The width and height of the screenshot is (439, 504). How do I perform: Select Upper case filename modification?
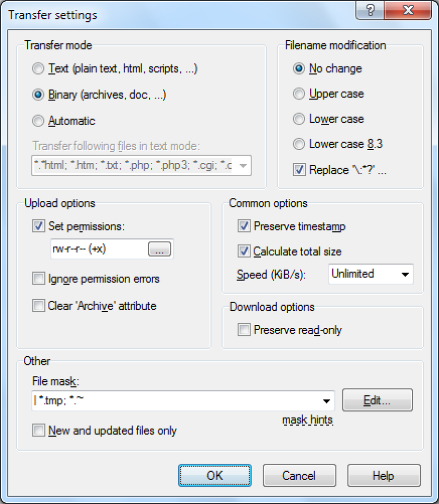pos(299,93)
